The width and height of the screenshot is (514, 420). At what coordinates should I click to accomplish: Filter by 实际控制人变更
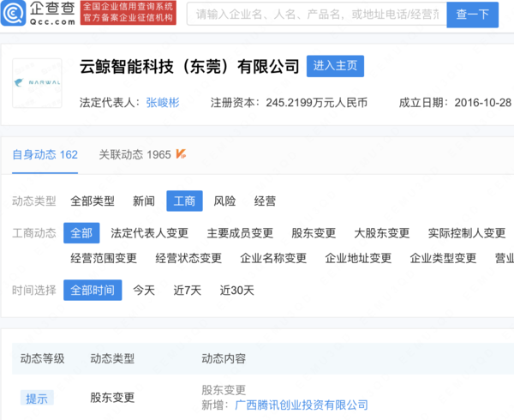(x=467, y=233)
